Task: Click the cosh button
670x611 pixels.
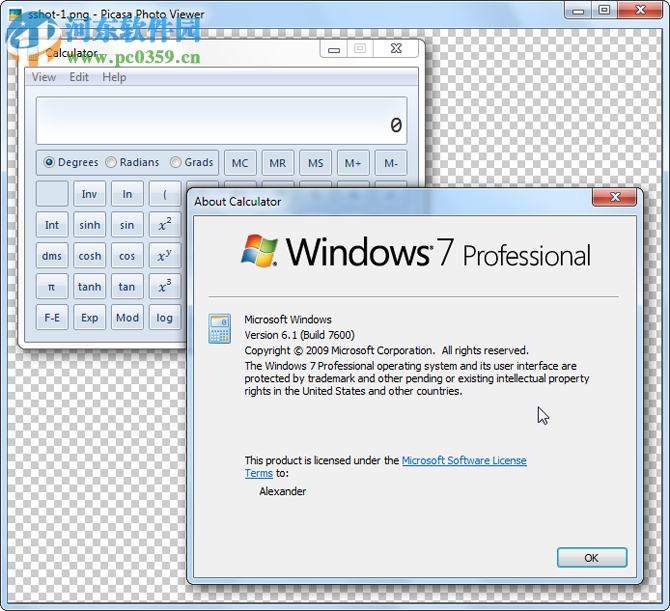Action: [89, 256]
